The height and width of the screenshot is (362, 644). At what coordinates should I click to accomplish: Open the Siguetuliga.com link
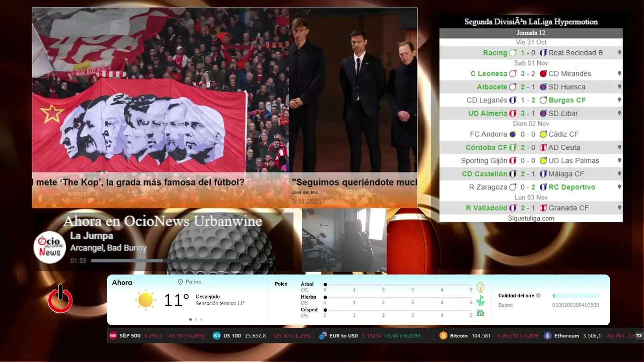point(531,218)
